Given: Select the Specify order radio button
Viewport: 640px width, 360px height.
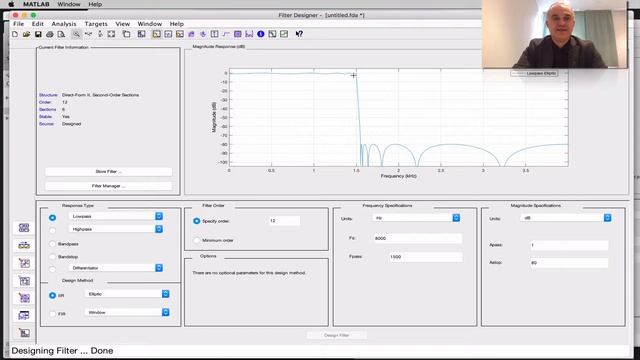Looking at the screenshot, I should click(x=197, y=221).
